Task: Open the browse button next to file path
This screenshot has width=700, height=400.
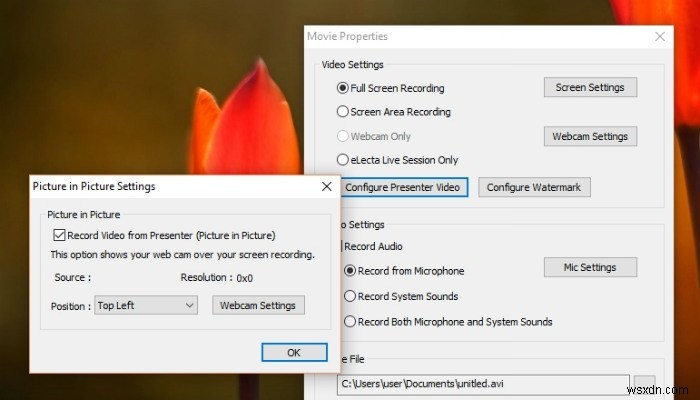Action: click(x=645, y=384)
